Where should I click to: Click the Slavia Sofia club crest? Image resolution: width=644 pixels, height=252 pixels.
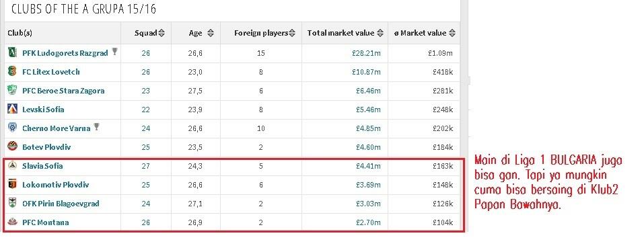click(x=12, y=166)
